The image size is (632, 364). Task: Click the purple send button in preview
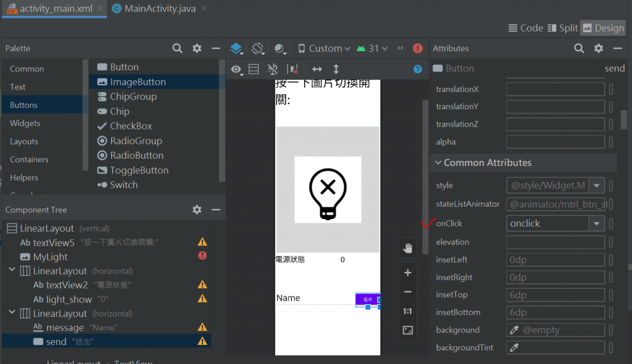(368, 299)
